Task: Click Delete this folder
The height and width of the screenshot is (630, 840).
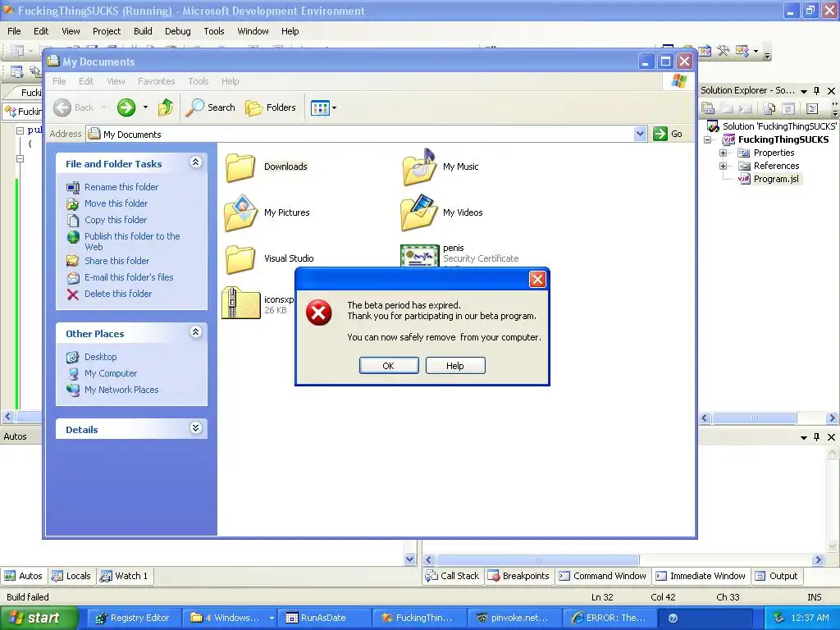Action: (118, 294)
